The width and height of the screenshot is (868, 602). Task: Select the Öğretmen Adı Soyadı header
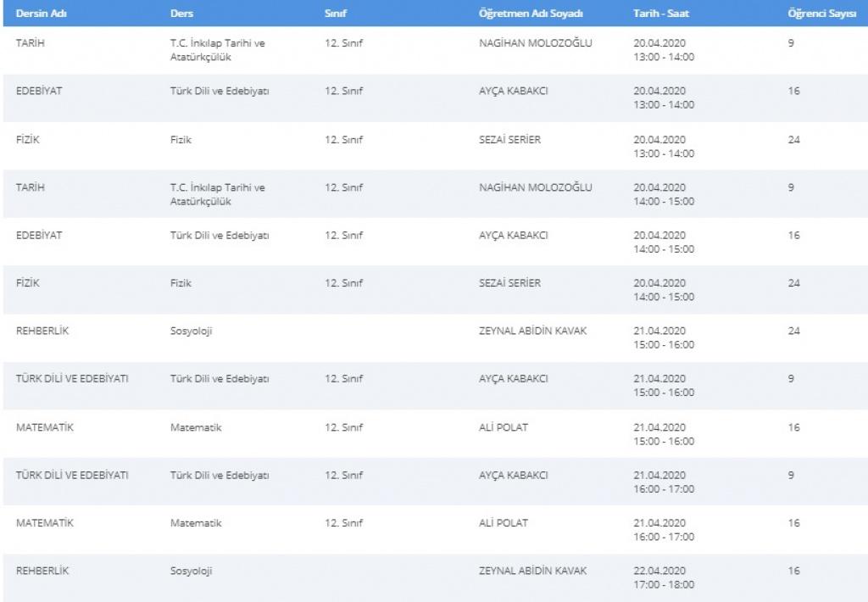pyautogui.click(x=531, y=14)
